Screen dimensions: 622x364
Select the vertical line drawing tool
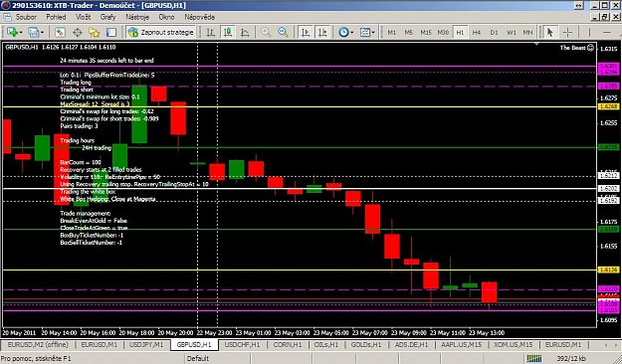coord(589,32)
